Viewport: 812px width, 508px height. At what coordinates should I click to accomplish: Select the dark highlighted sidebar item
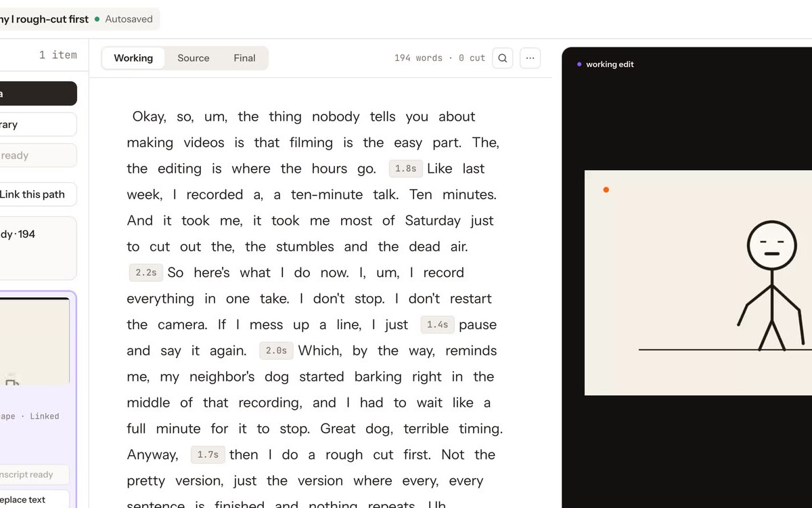tap(37, 93)
